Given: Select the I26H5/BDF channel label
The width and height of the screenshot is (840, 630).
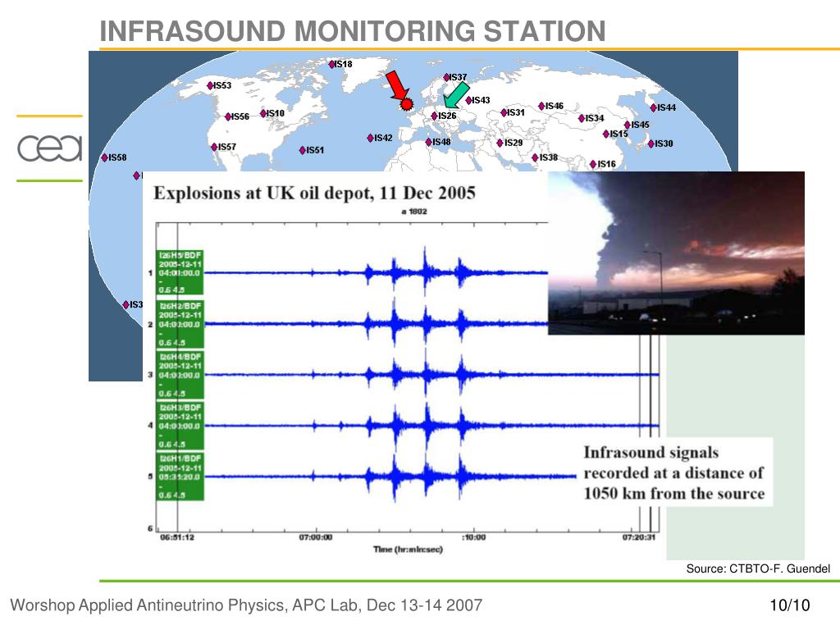Looking at the screenshot, I should pyautogui.click(x=180, y=272).
